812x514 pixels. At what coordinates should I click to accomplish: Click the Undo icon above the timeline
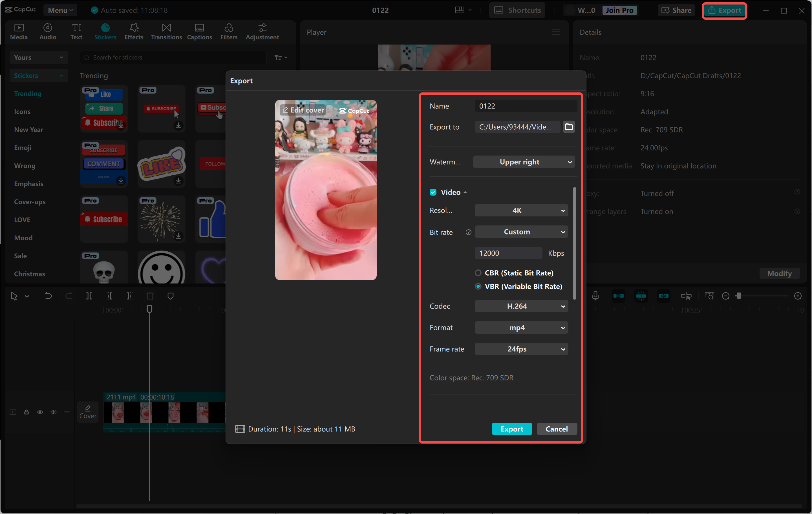[48, 296]
